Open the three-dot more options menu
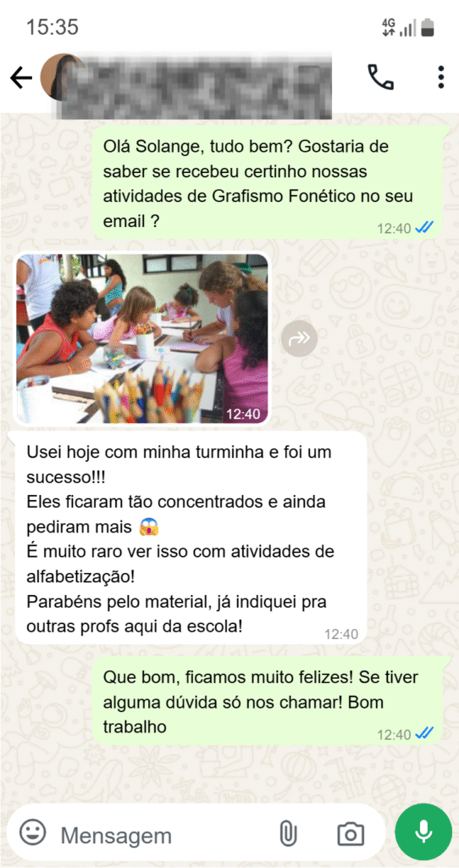 [440, 77]
